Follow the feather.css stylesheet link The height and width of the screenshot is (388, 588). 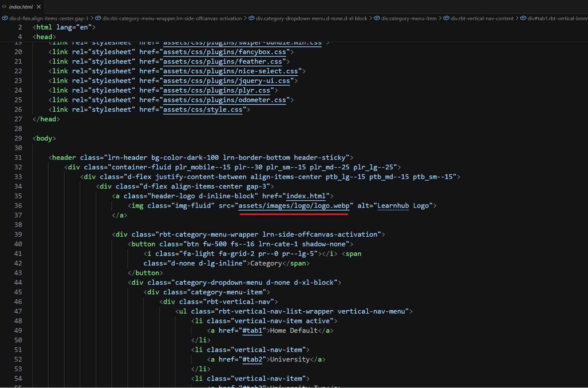click(x=222, y=62)
